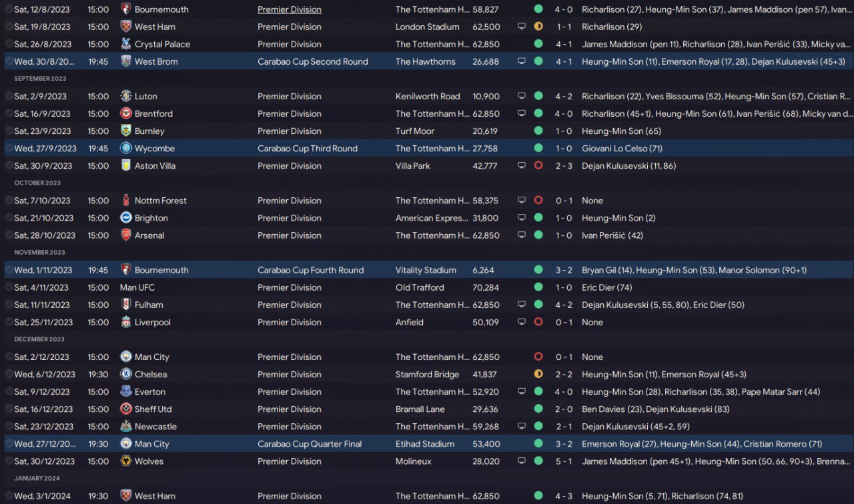Click the green win indicator on the Burnley row
Screen dimensions: 854x504
point(538,131)
